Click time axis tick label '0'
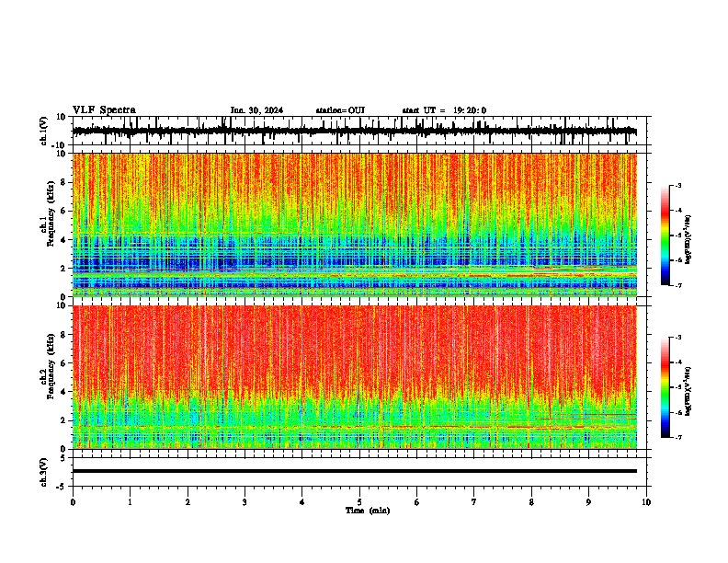728x563 pixels. 73,502
